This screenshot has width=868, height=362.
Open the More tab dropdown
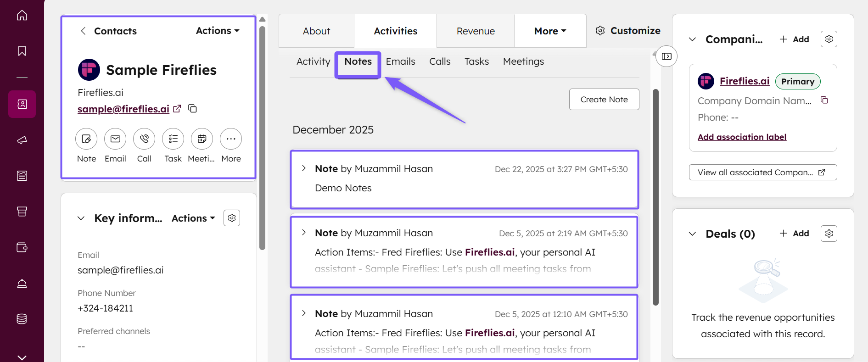tap(550, 31)
